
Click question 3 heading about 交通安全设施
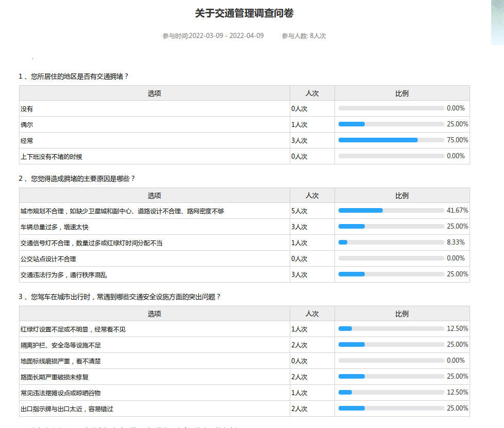[120, 297]
